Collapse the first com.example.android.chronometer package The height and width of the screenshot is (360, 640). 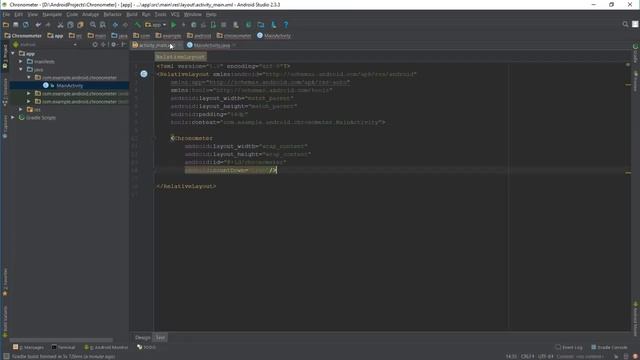click(x=29, y=78)
